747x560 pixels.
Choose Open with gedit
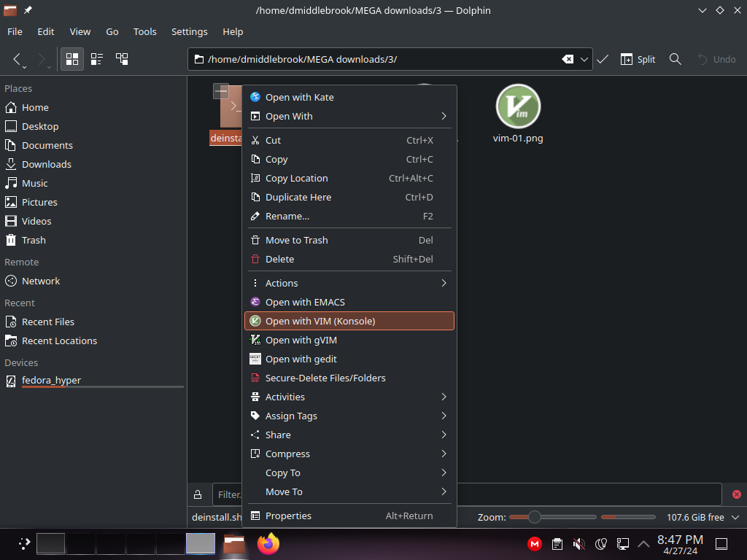tap(349, 359)
